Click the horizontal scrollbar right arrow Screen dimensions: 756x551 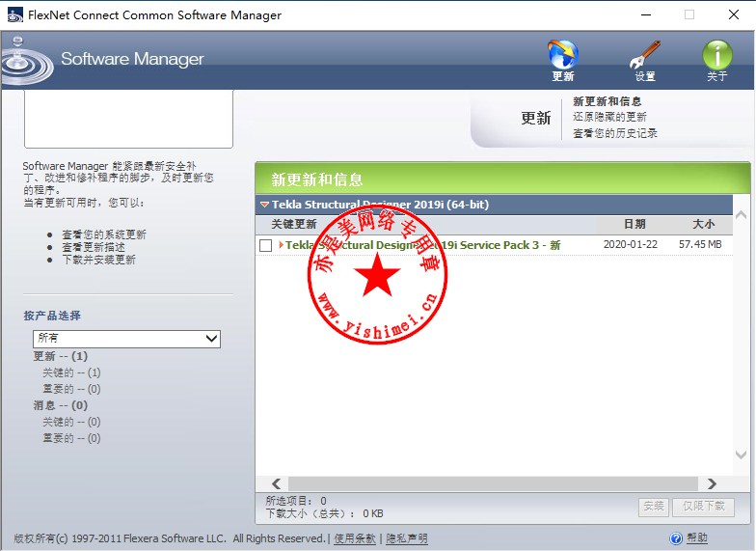[x=712, y=483]
